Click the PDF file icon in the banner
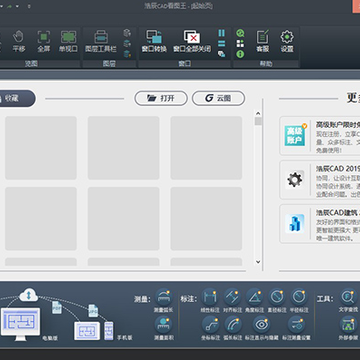Image resolution: width=360 pixels, height=360 pixels. [57, 307]
